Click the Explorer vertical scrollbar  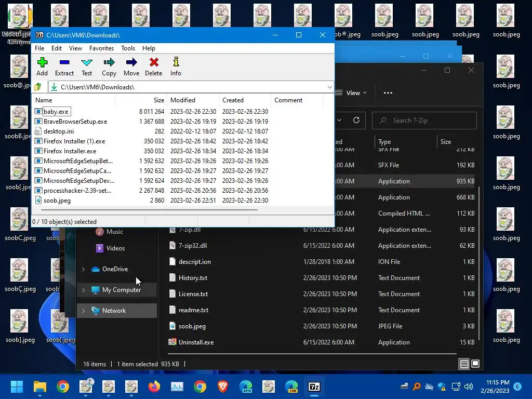click(x=478, y=263)
